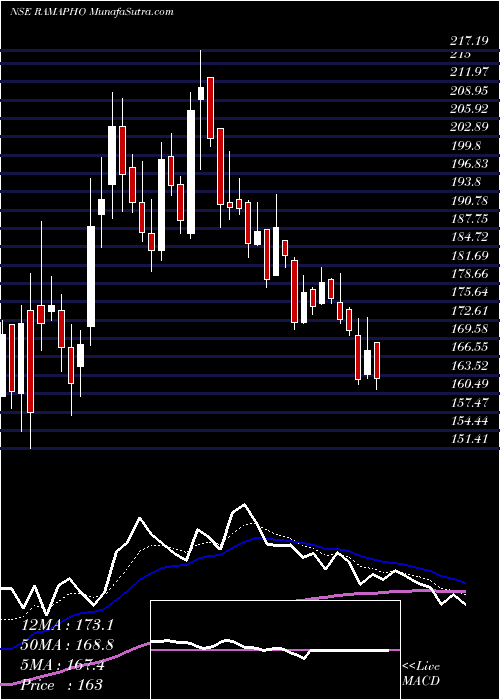Viewport: 500px width, 700px height.
Task: Select the 157.47 price level label
Action: click(469, 403)
